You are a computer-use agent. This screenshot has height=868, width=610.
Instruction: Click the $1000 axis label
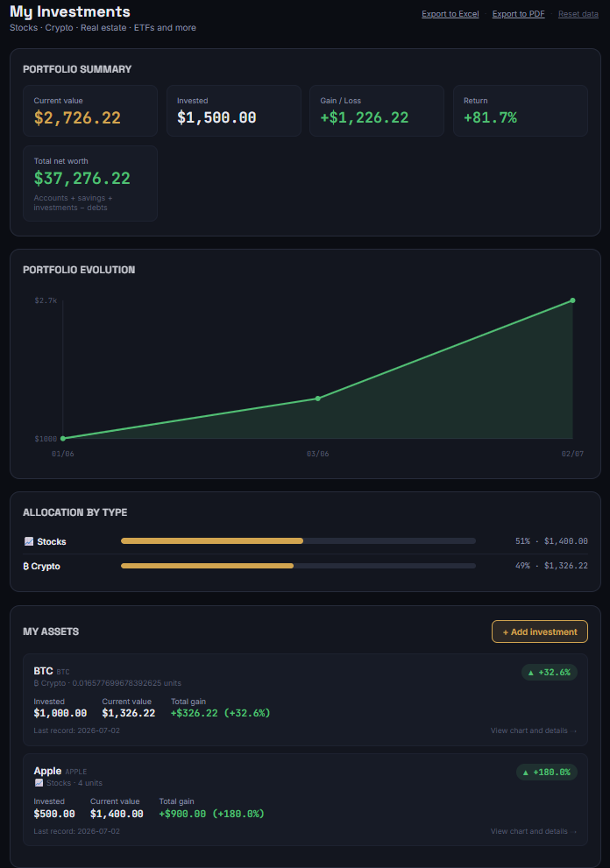point(46,439)
